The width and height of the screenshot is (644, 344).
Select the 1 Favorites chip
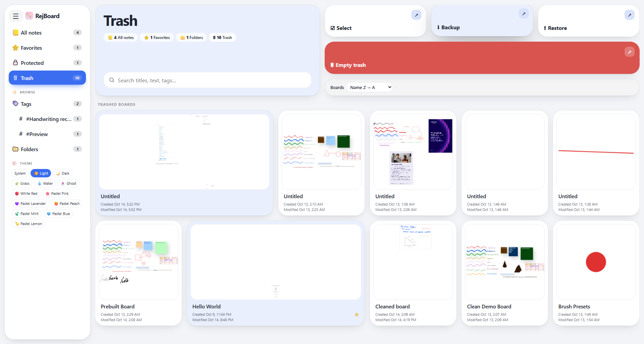[x=157, y=38]
